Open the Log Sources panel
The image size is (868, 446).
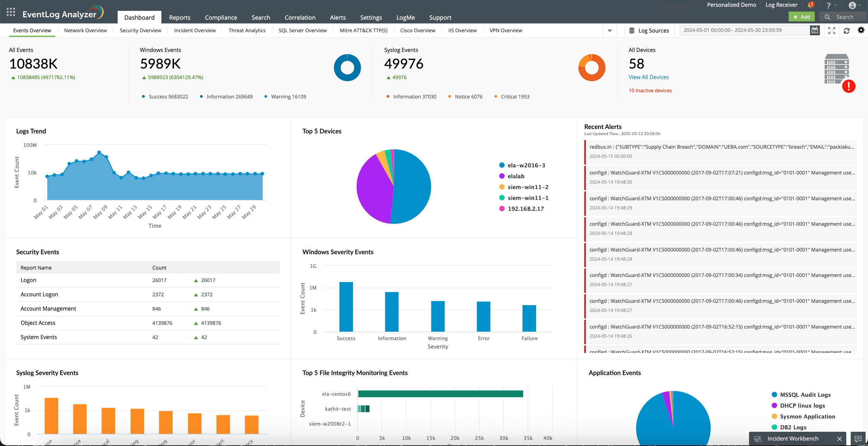(649, 30)
